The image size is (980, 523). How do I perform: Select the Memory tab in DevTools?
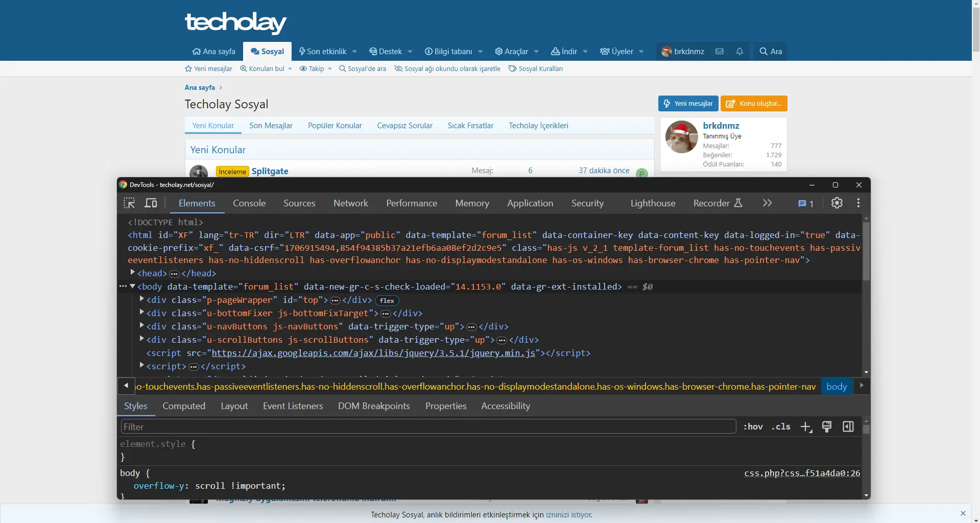pos(472,203)
